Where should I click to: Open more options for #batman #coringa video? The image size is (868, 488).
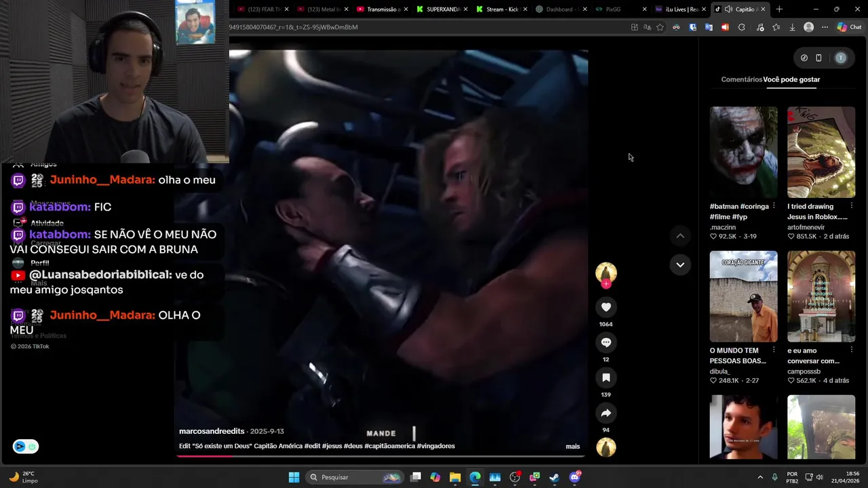774,206
